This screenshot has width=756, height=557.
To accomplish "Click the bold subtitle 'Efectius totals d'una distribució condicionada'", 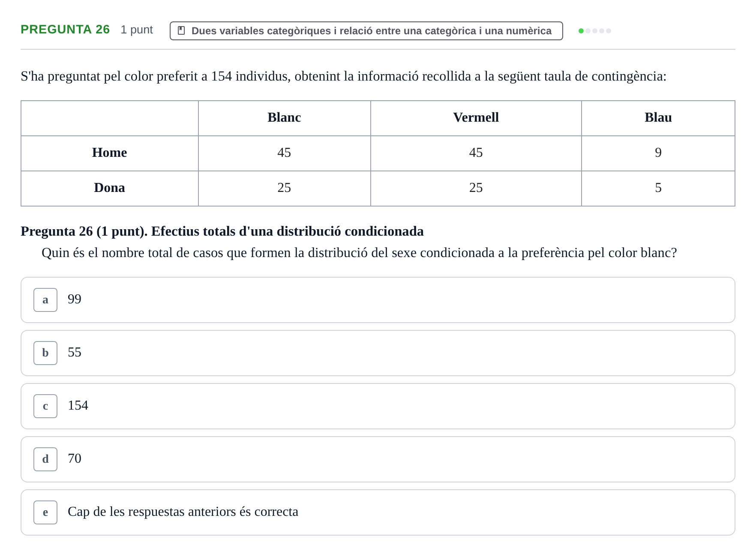I will pyautogui.click(x=287, y=231).
